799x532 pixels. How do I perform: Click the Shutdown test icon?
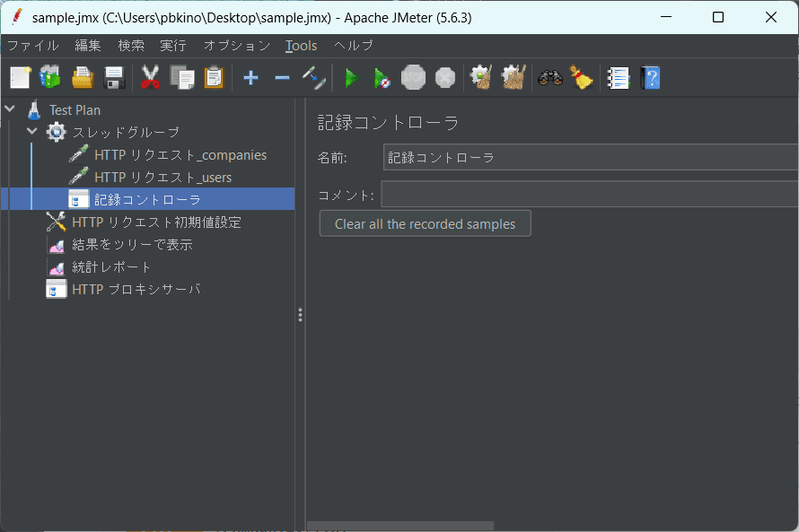tap(445, 78)
